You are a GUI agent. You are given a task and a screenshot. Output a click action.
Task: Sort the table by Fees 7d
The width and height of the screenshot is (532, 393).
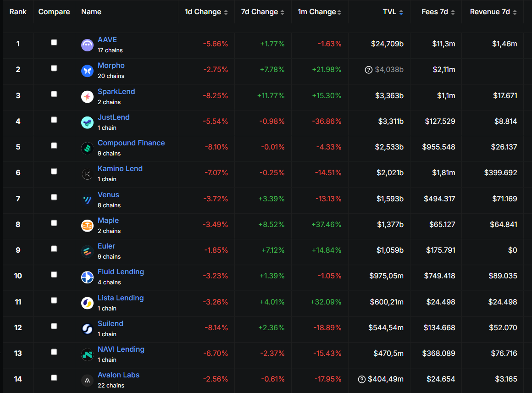coord(438,12)
